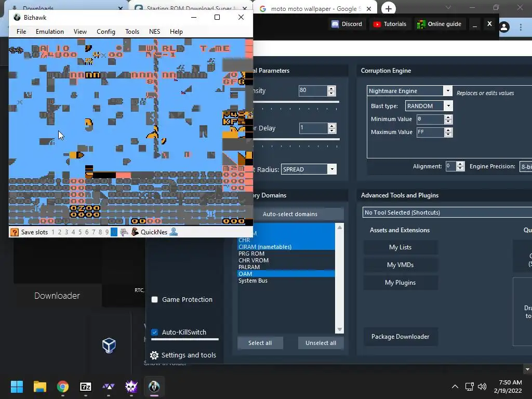Open the NES menu
The image size is (532, 399).
[154, 32]
